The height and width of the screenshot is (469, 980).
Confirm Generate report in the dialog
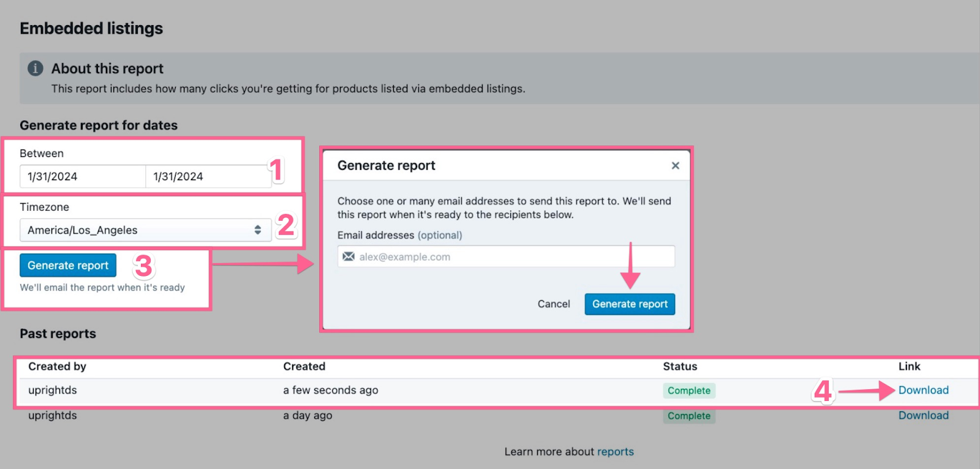click(x=630, y=304)
